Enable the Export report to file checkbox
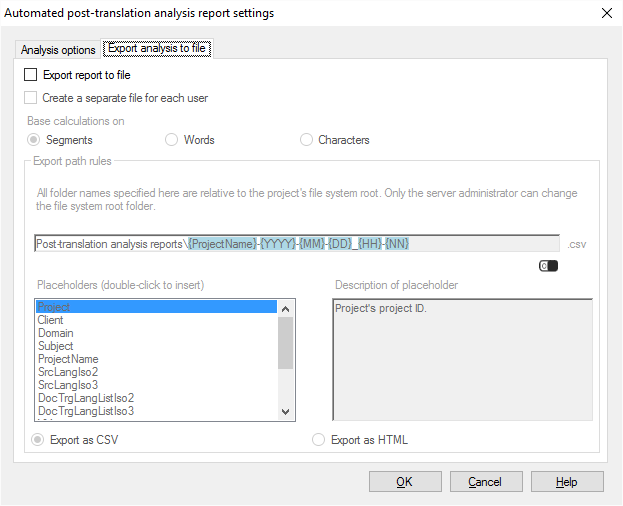 click(31, 75)
